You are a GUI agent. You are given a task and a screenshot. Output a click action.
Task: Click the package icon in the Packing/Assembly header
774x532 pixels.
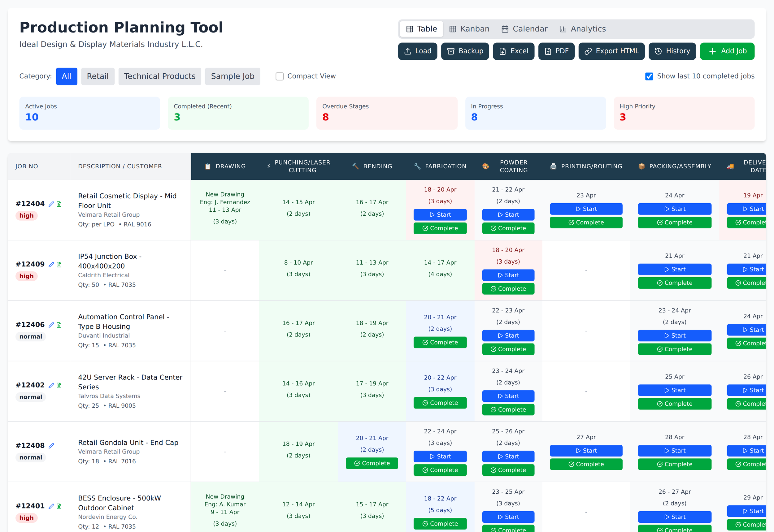(x=641, y=166)
